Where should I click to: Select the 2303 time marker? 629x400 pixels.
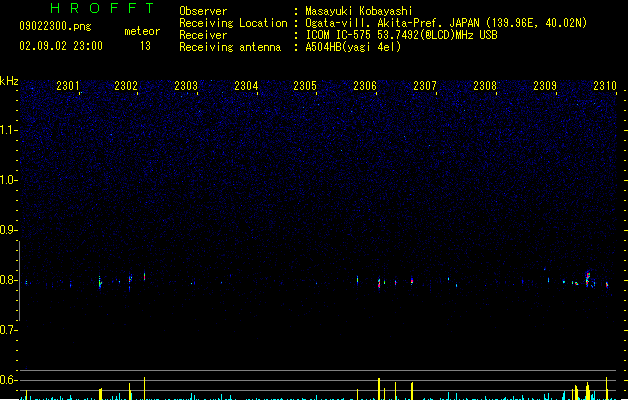[x=186, y=86]
